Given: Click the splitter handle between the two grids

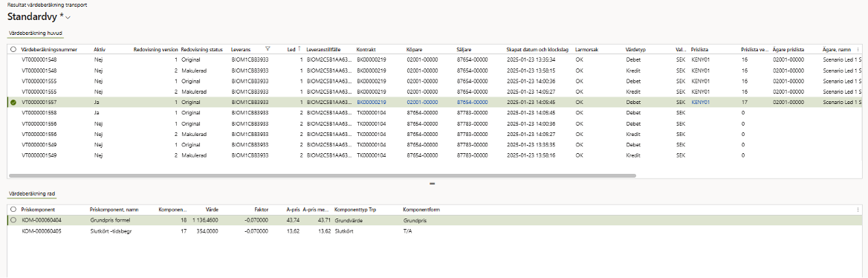Looking at the screenshot, I should (x=433, y=184).
